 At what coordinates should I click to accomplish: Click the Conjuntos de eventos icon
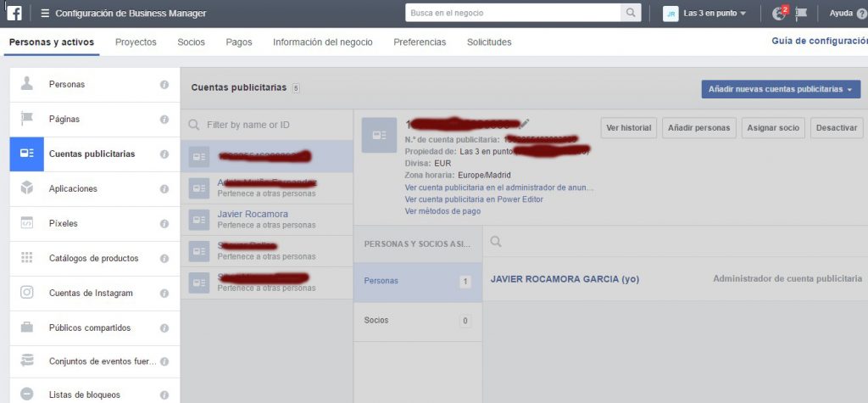26,361
